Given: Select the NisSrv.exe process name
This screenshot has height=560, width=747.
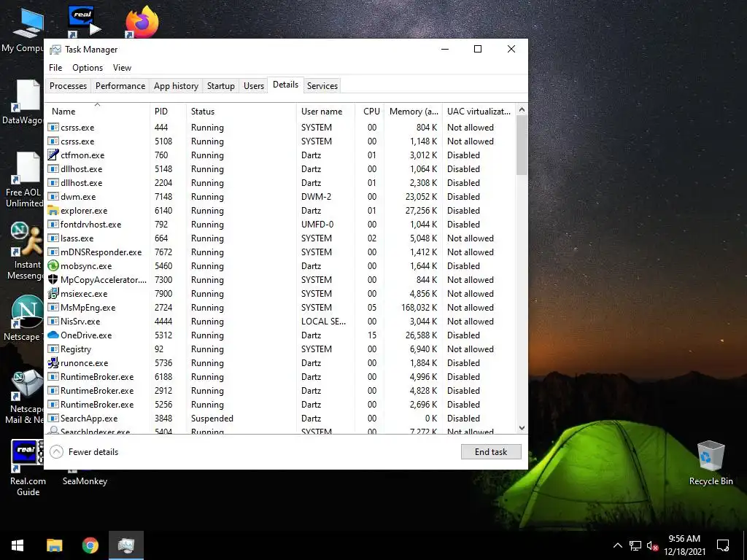Looking at the screenshot, I should [80, 321].
